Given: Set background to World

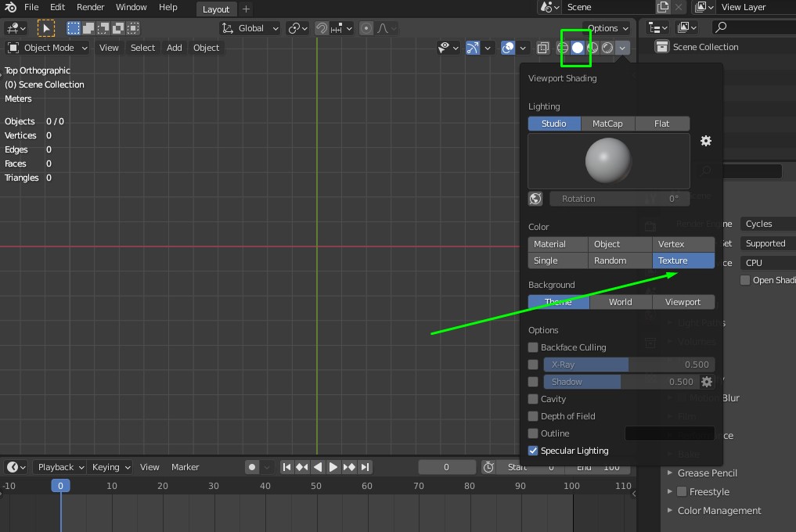Looking at the screenshot, I should tap(621, 302).
